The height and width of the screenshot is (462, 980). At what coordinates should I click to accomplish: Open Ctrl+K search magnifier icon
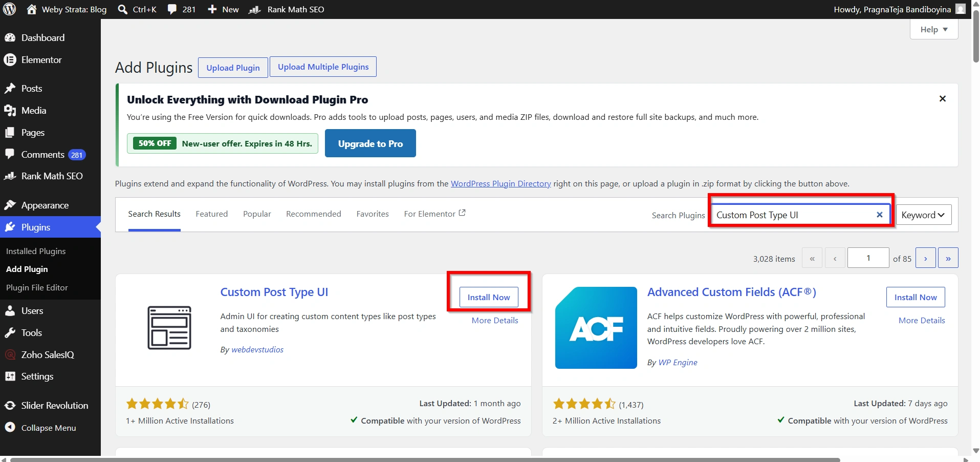[123, 9]
